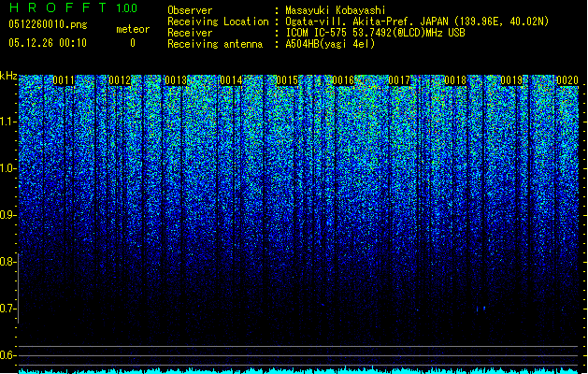The image size is (588, 374).
Task: Select the receiver text ICOM IC-575 53.7492 MHz USB
Action: click(375, 33)
